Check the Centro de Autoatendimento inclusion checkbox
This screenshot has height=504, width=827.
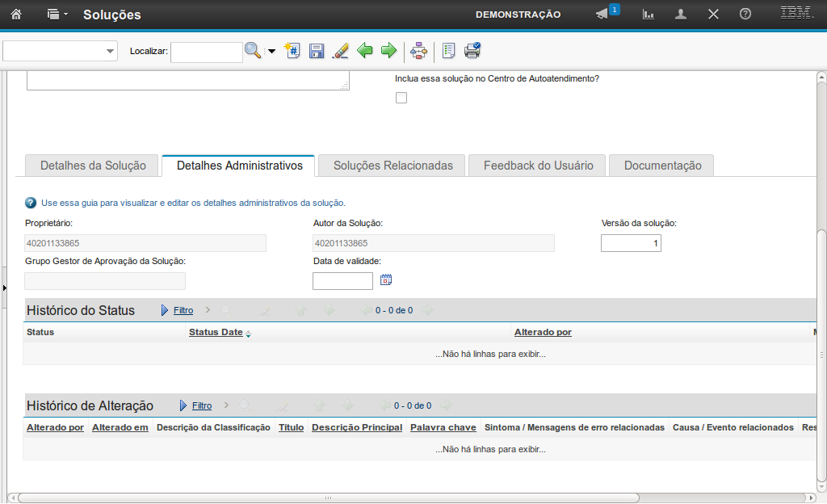[401, 98]
